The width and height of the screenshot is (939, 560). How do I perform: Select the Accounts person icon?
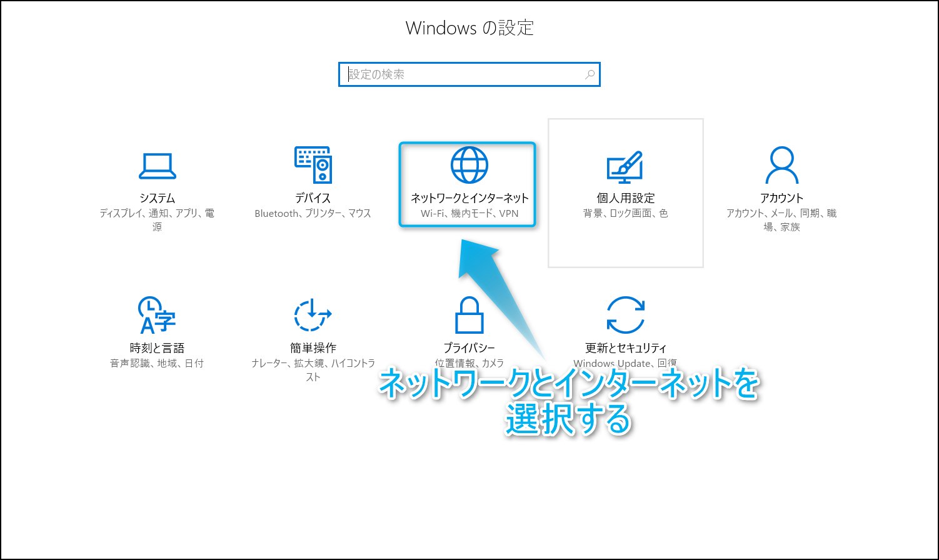tap(781, 165)
